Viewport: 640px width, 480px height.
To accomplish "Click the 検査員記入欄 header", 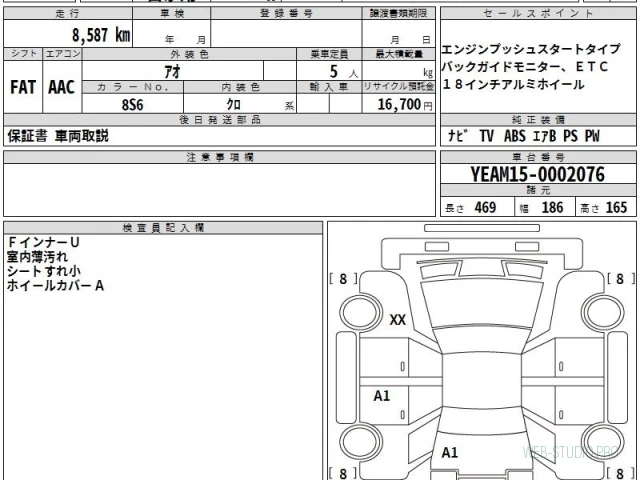I will (163, 228).
